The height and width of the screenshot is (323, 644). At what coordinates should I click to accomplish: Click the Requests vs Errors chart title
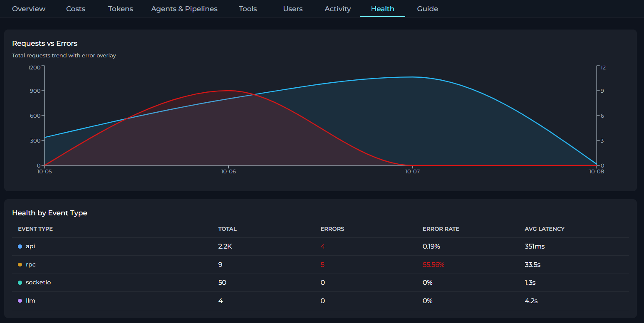(45, 43)
